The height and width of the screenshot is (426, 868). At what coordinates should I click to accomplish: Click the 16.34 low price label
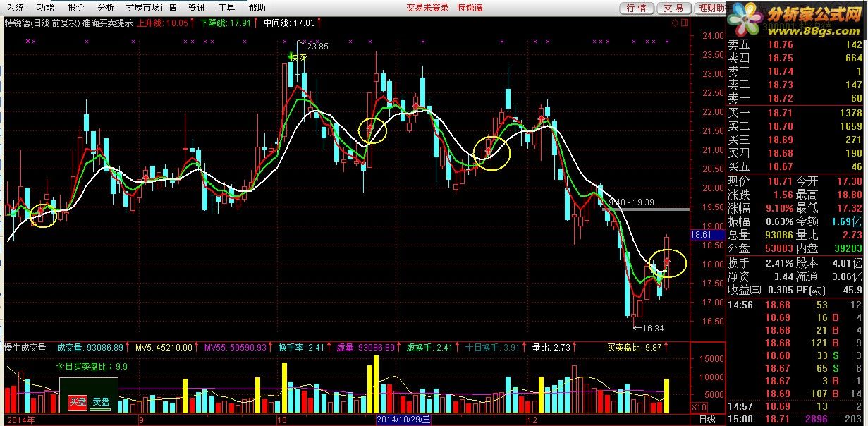(653, 328)
